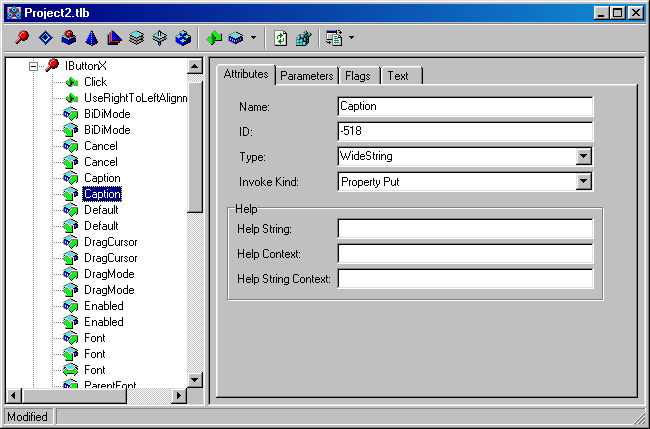Image resolution: width=650 pixels, height=429 pixels.
Task: Open the Type combo box dropdown
Action: [x=584, y=157]
